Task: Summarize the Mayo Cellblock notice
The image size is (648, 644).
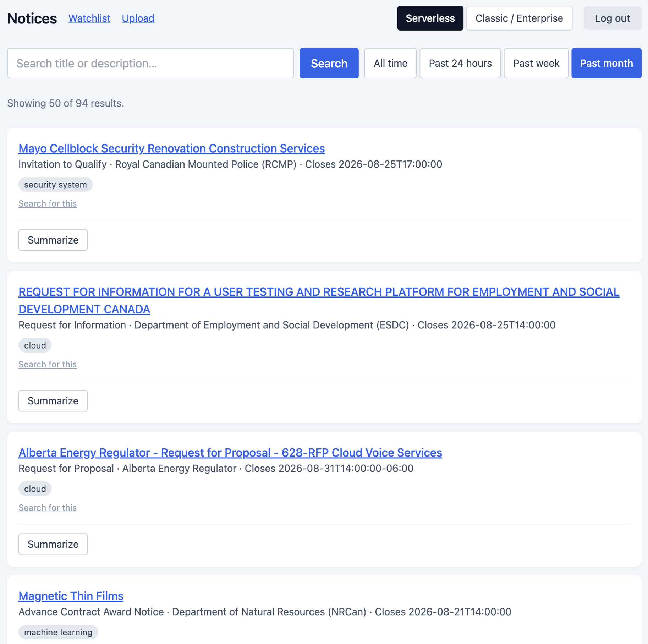Action: click(x=53, y=240)
